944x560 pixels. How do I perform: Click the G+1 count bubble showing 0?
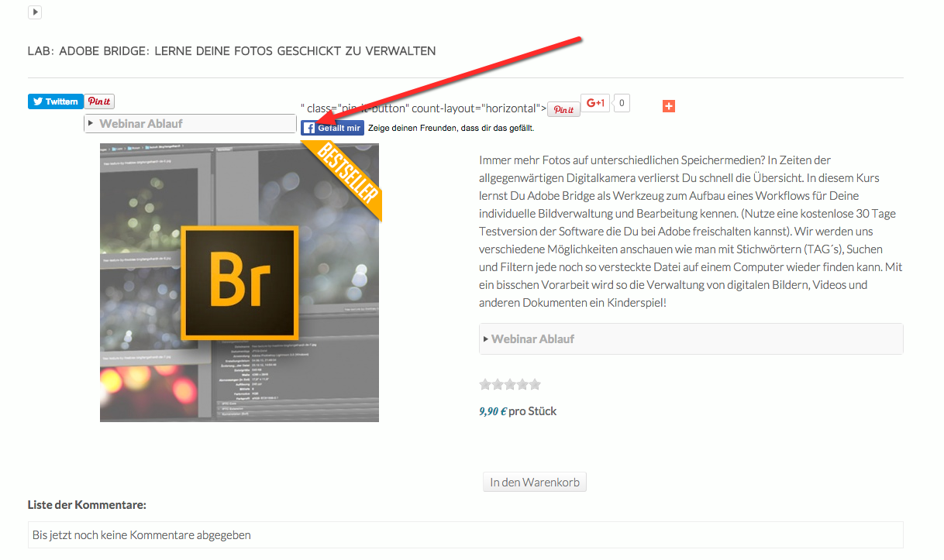coord(622,102)
